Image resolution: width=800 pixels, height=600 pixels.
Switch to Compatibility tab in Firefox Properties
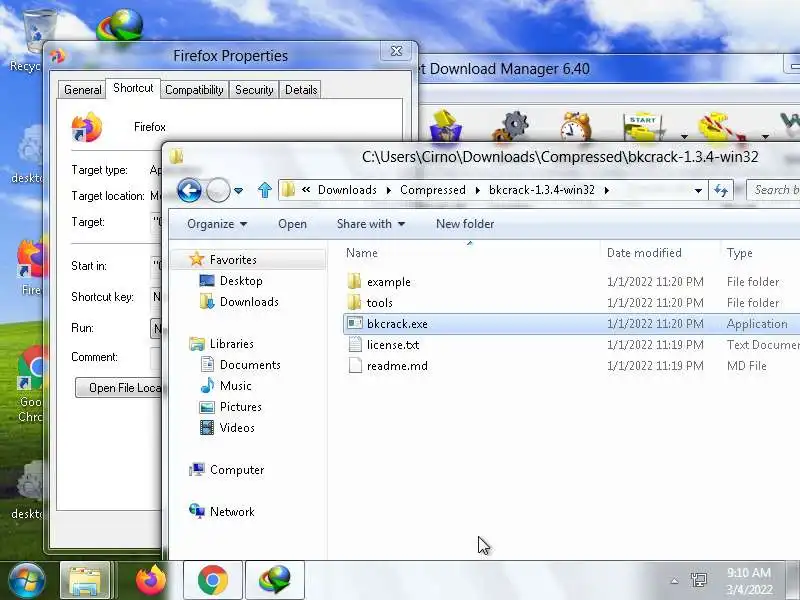194,90
